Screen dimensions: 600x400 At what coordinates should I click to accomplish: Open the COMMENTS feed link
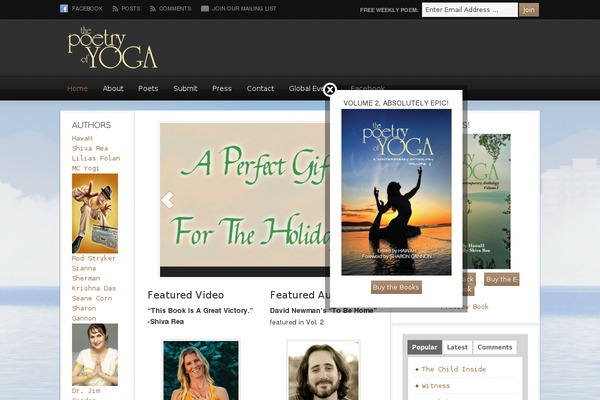175,8
